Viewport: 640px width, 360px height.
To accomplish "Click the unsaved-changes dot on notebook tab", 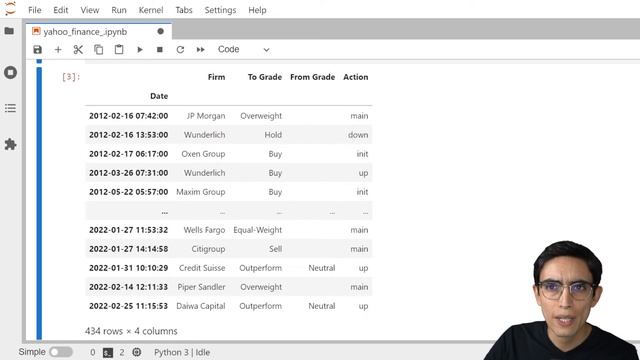I will pos(160,31).
